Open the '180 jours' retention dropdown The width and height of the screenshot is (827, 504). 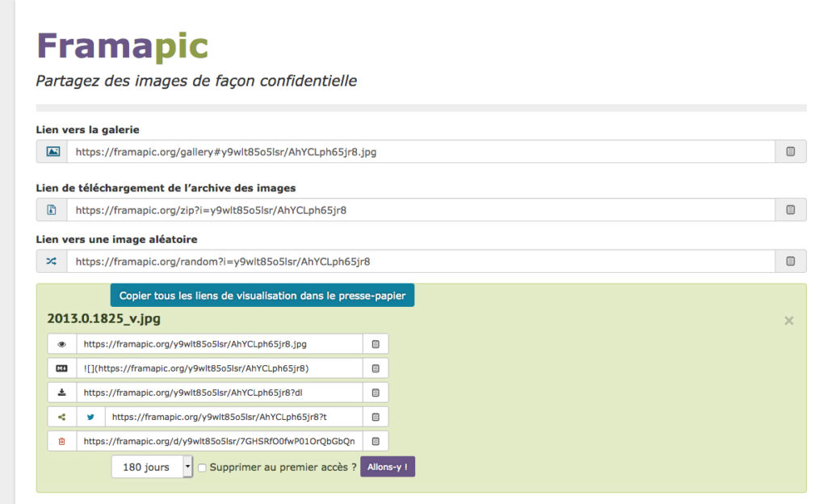point(152,467)
